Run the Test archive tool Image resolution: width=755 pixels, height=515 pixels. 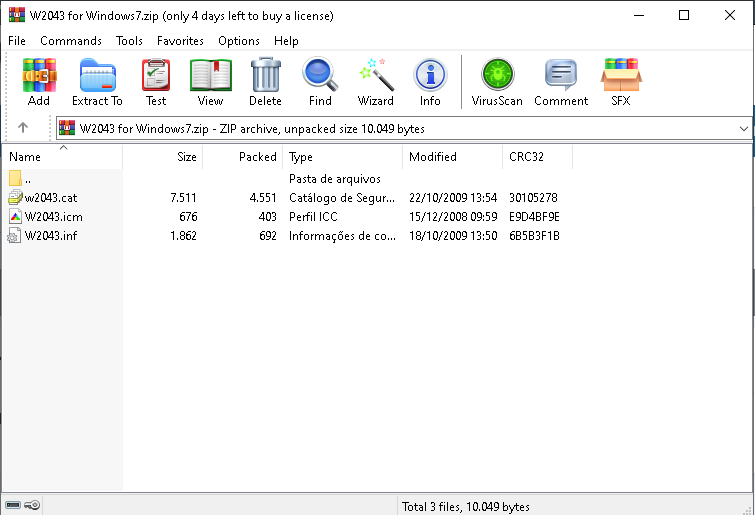point(156,76)
